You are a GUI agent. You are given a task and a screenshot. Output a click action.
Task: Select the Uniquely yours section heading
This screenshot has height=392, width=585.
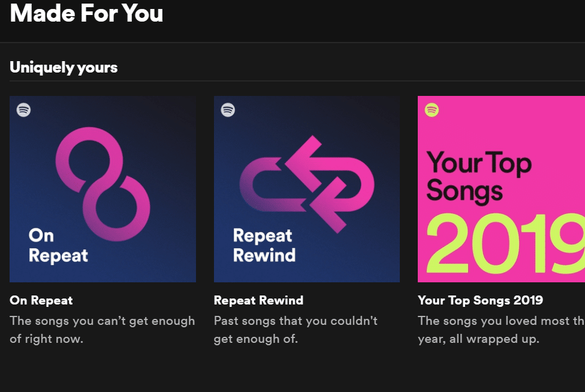tap(64, 68)
